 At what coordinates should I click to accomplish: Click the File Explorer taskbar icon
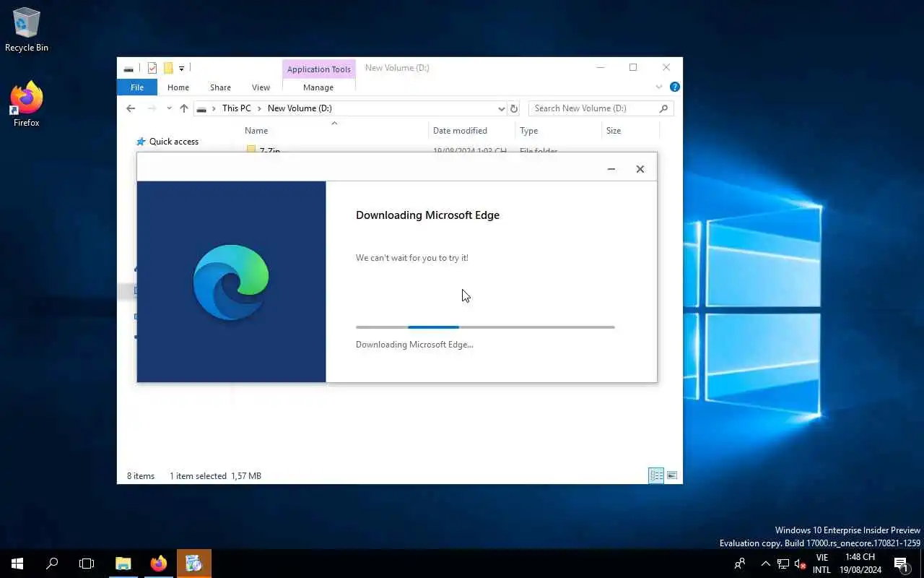(123, 564)
